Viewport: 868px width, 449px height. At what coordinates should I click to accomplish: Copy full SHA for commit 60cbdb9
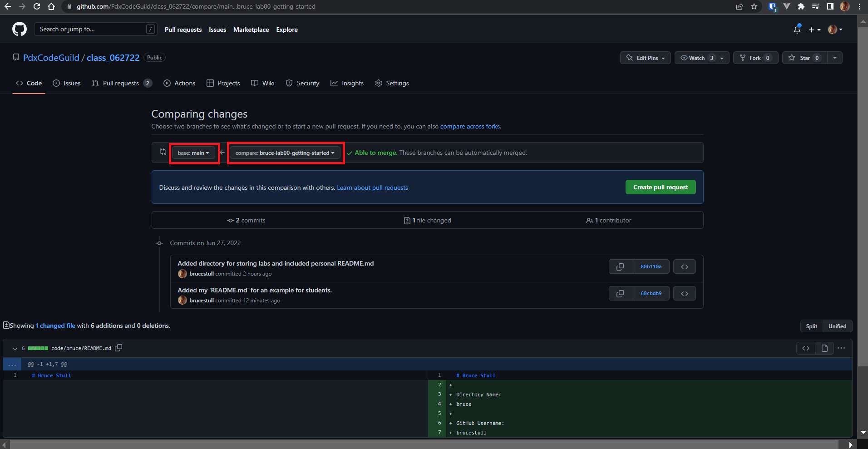point(621,293)
